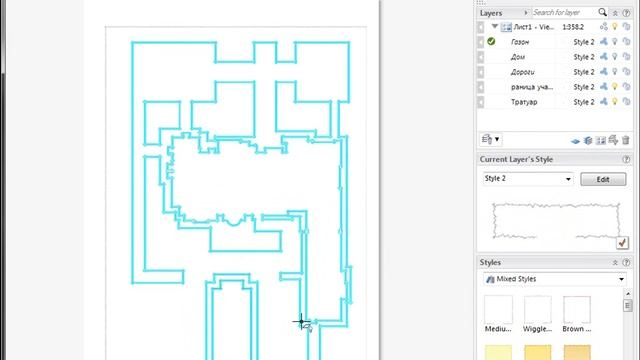This screenshot has width=640, height=360.
Task: Pick the pale yellow style swatch
Action: [498, 353]
